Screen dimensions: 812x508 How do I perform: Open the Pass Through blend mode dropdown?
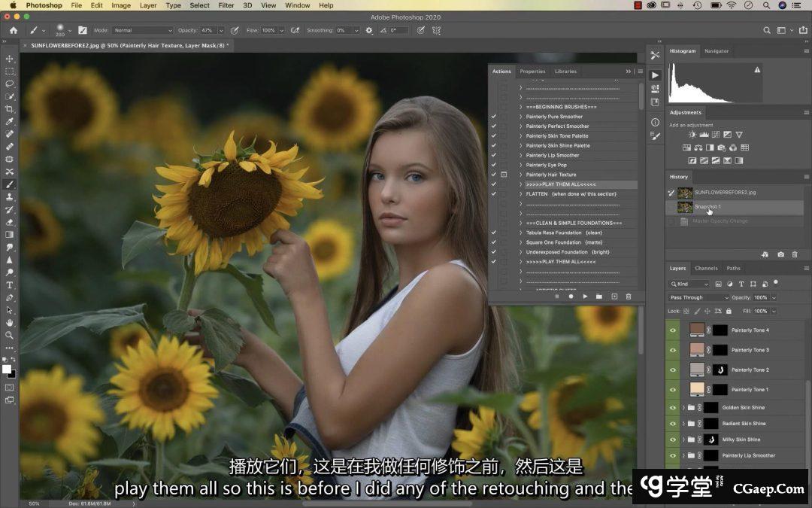[x=698, y=297]
